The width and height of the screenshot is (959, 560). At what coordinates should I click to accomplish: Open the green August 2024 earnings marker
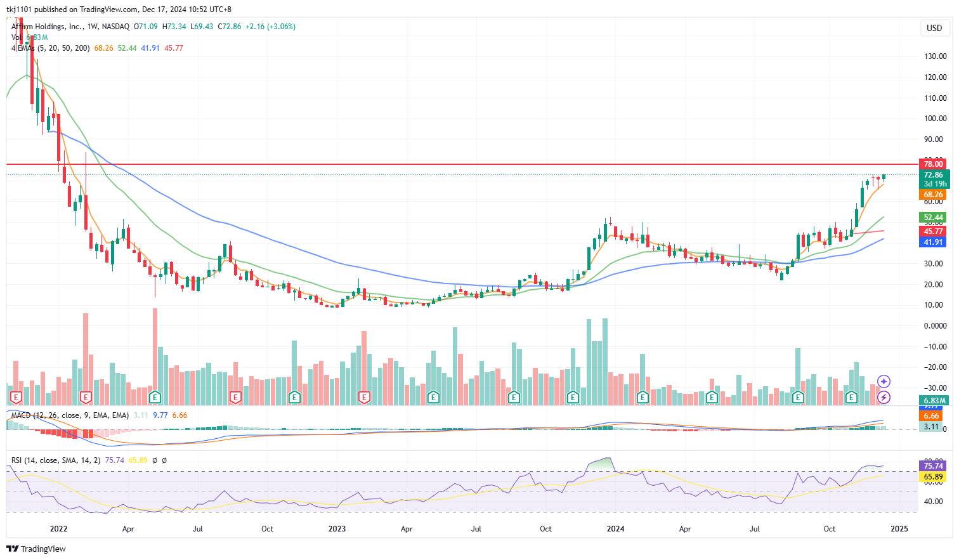tap(798, 398)
